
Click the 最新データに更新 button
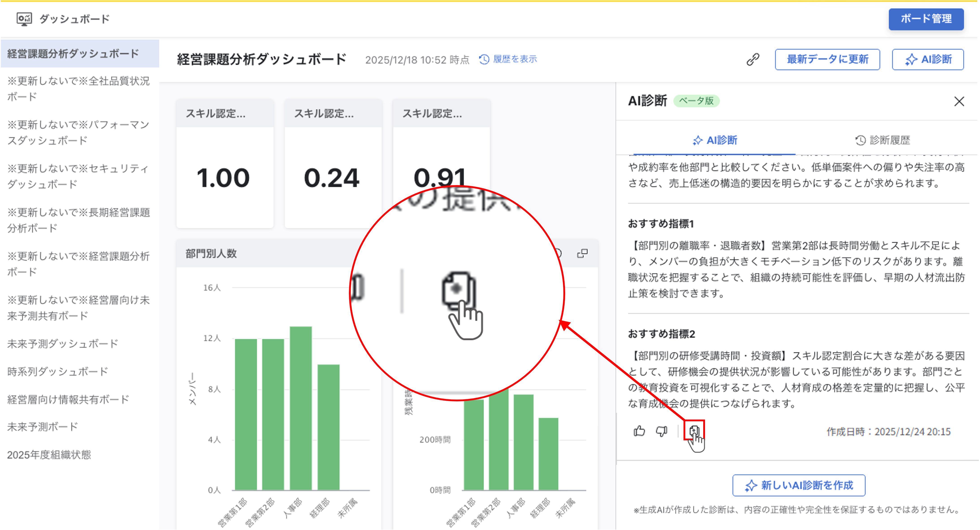[827, 59]
